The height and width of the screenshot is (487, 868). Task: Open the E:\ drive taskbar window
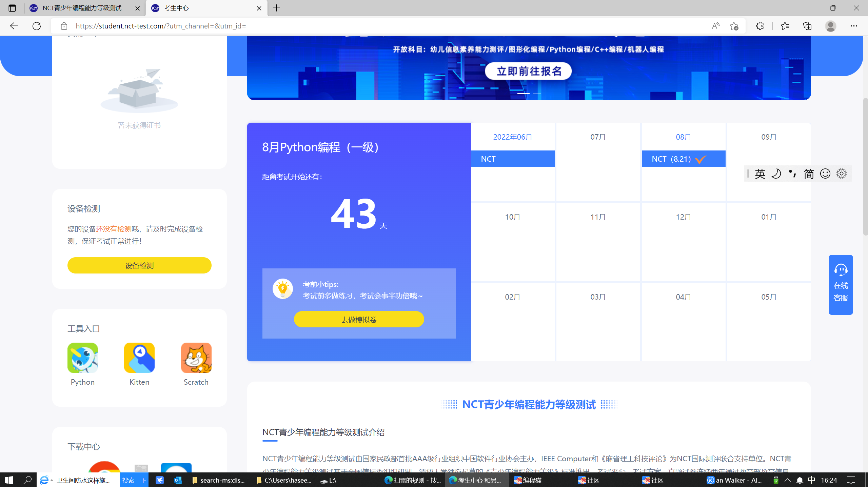349,480
